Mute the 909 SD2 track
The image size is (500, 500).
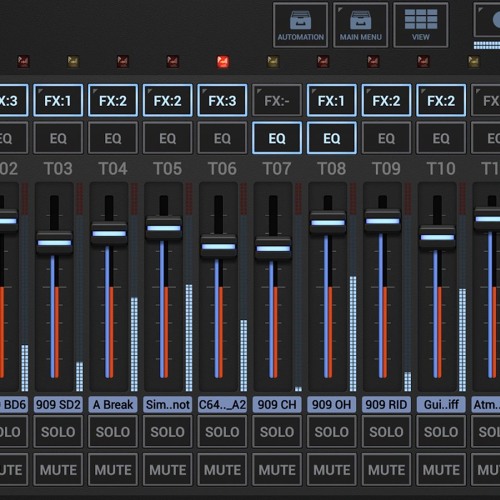[x=58, y=470]
